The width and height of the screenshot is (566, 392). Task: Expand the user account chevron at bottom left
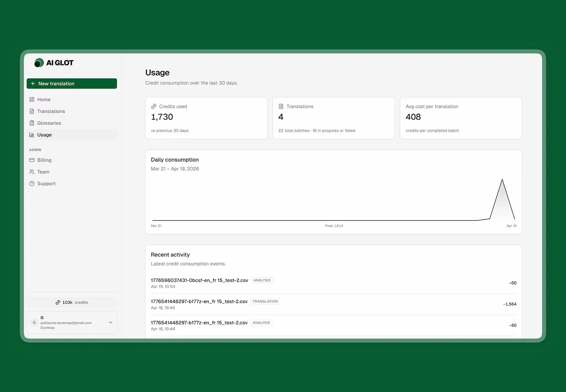click(x=110, y=322)
